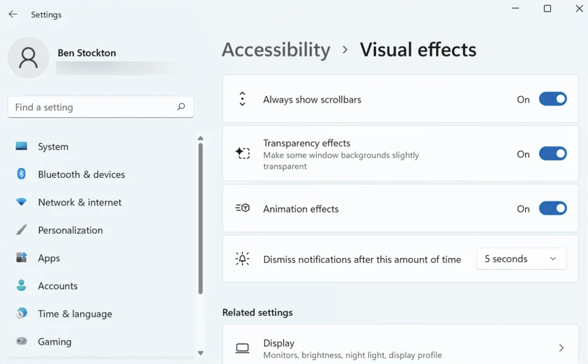Click 'Dismiss notifications after this amount of time'
The image size is (588, 364).
pyautogui.click(x=362, y=259)
